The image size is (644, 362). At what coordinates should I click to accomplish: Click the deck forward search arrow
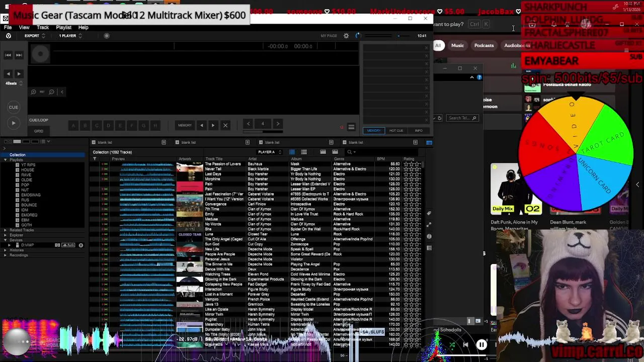point(19,74)
